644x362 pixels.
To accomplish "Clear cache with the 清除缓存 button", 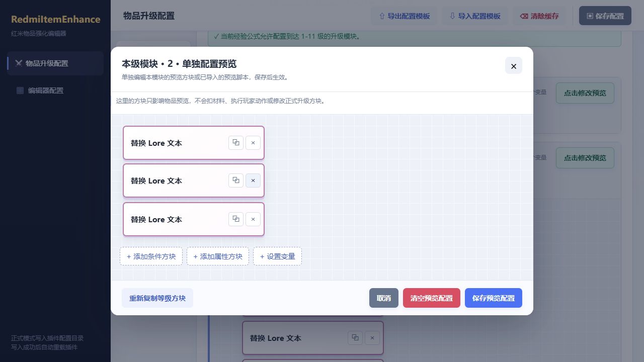I will (x=539, y=16).
